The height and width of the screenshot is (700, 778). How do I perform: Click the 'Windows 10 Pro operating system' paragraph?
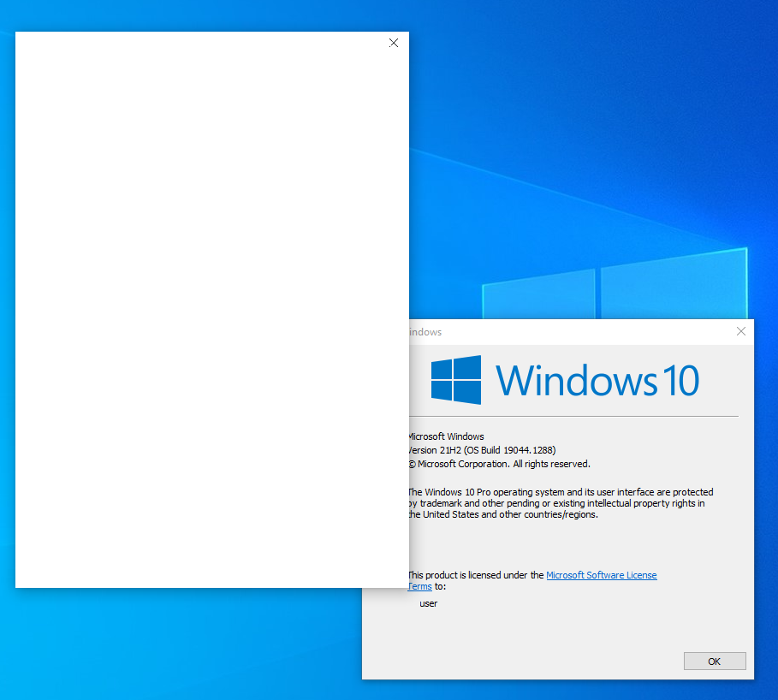pyautogui.click(x=561, y=503)
